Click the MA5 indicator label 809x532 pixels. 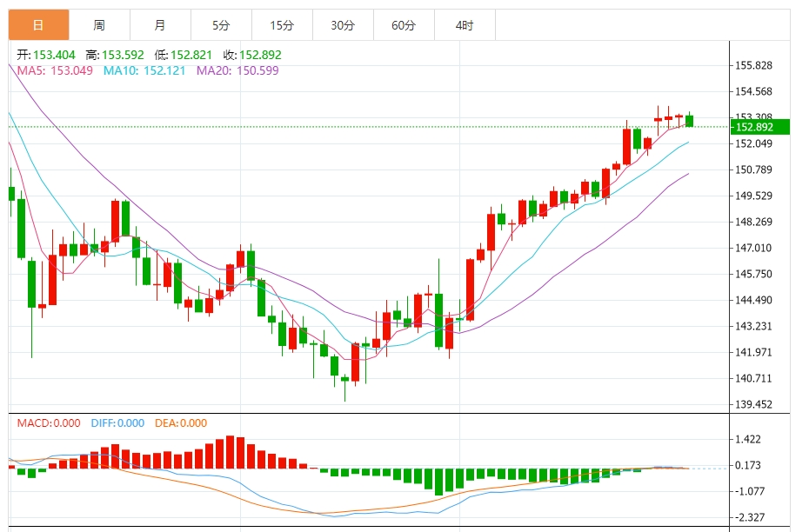(55, 70)
